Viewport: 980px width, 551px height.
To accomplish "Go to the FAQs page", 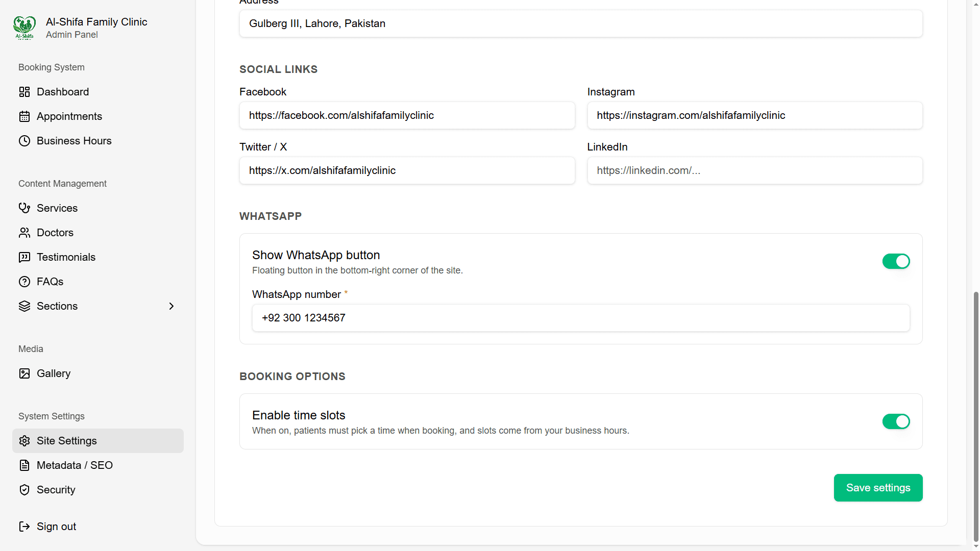I will tap(98, 282).
